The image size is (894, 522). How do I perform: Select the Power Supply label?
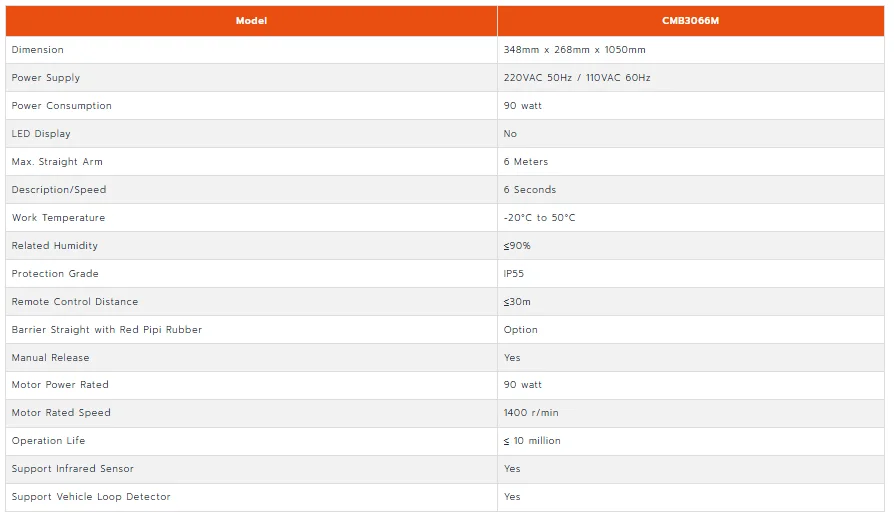(x=46, y=78)
